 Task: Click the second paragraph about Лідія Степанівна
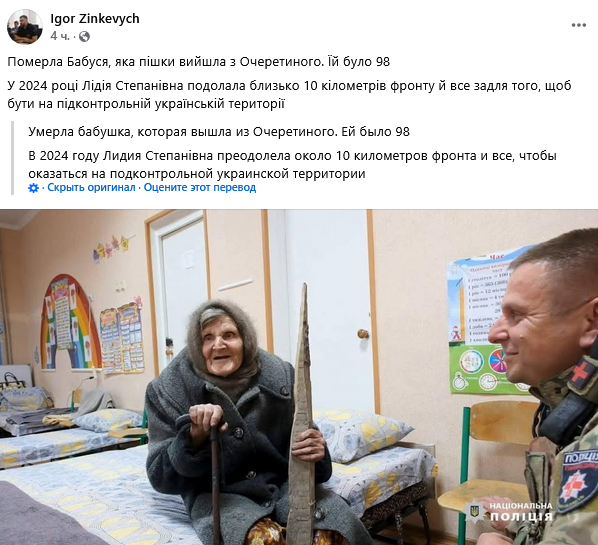pyautogui.click(x=289, y=95)
